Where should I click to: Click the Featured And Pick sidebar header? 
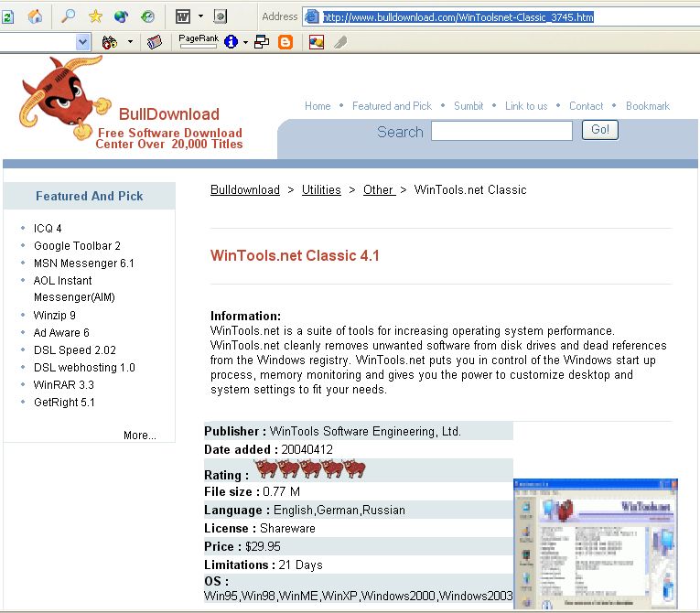tap(90, 196)
